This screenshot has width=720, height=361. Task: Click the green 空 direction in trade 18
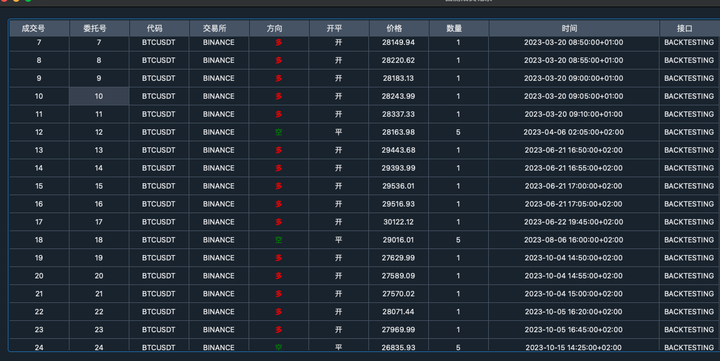point(279,240)
